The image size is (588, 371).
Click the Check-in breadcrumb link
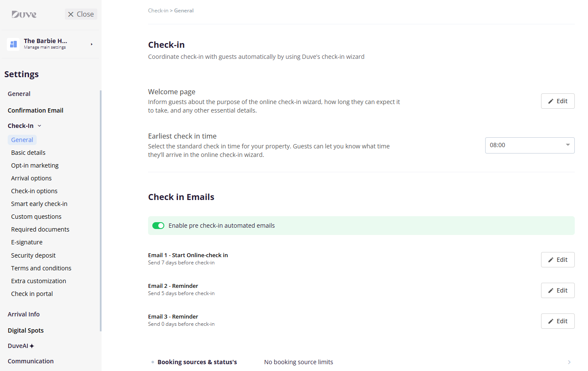pos(158,11)
